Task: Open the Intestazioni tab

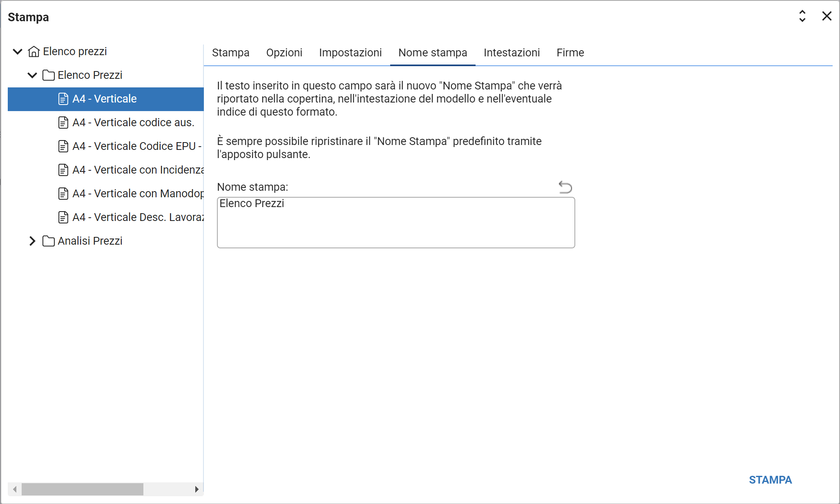Action: click(x=512, y=53)
